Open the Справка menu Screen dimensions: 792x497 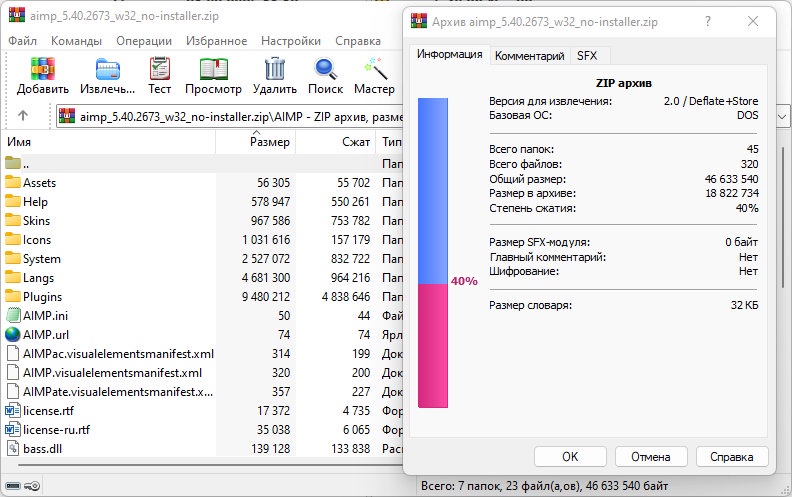358,41
